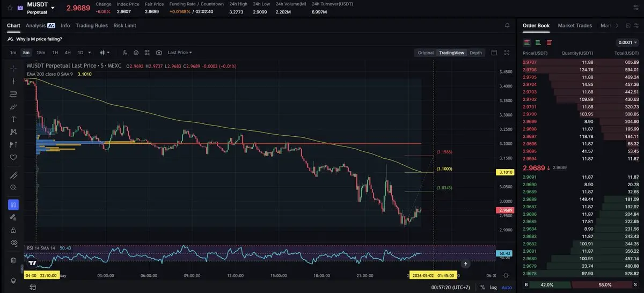Image resolution: width=644 pixels, height=293 pixels.
Task: Select the crosshair cursor tool
Action: (13, 68)
